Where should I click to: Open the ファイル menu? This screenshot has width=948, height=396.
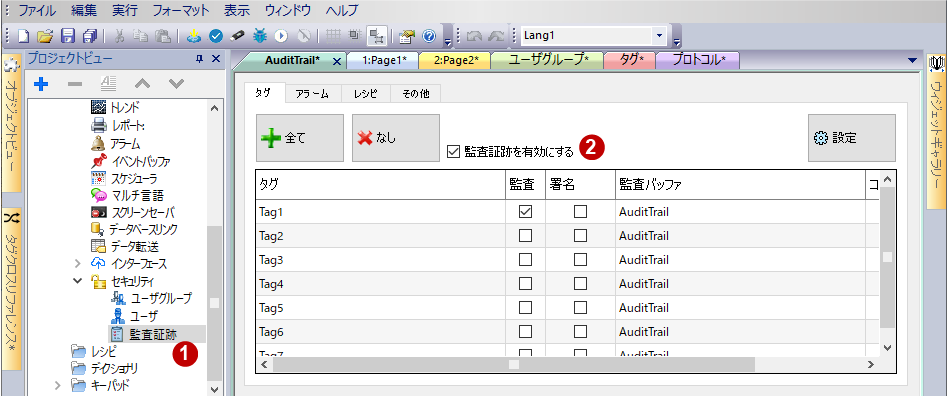[x=37, y=10]
